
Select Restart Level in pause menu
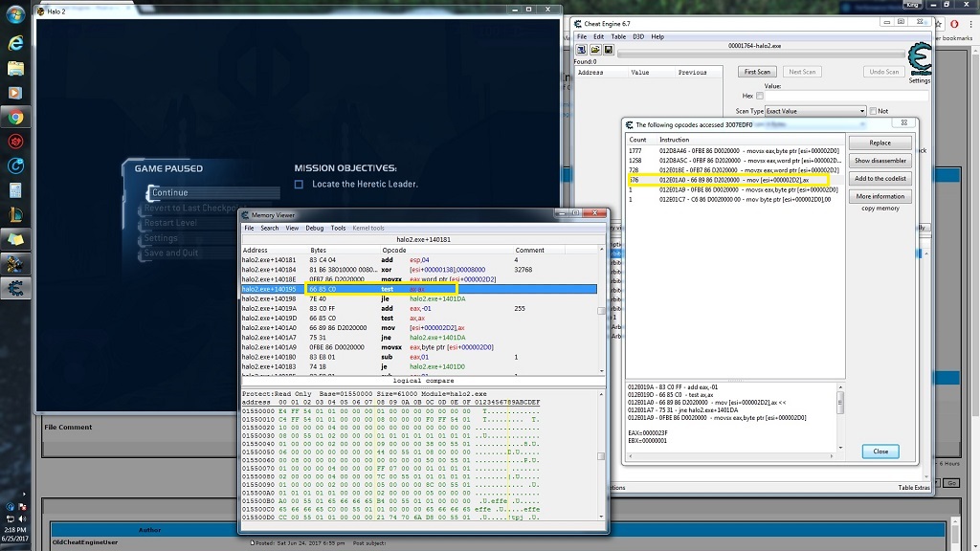tap(170, 222)
